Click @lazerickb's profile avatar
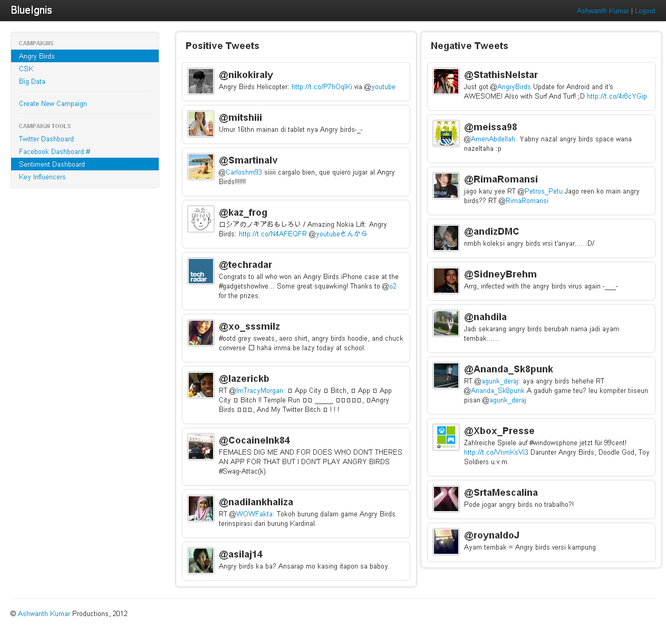Screen dimensions: 666x644 tap(201, 385)
